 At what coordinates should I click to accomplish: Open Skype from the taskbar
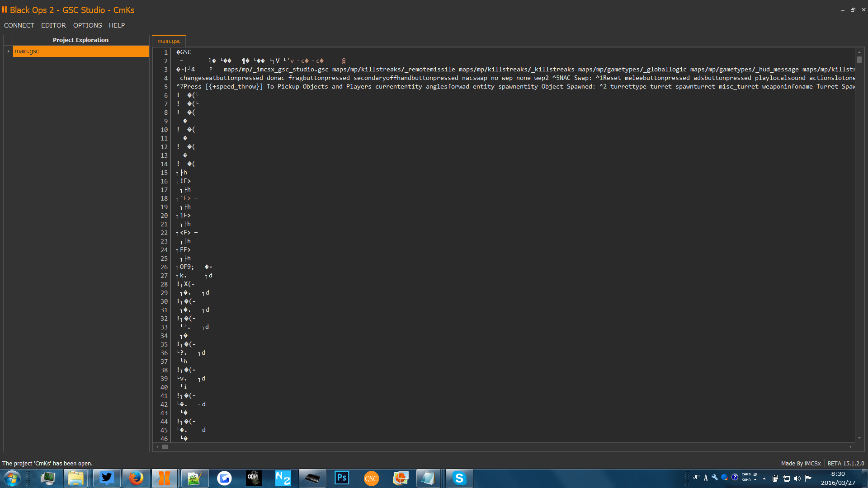(x=459, y=478)
